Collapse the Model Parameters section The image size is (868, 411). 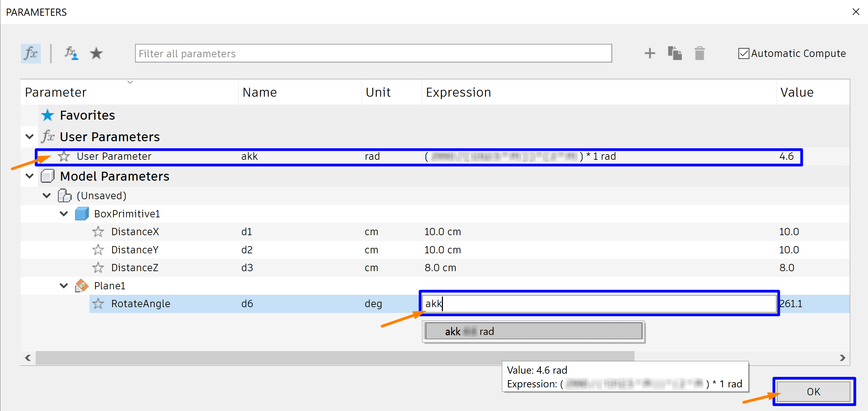click(x=30, y=176)
